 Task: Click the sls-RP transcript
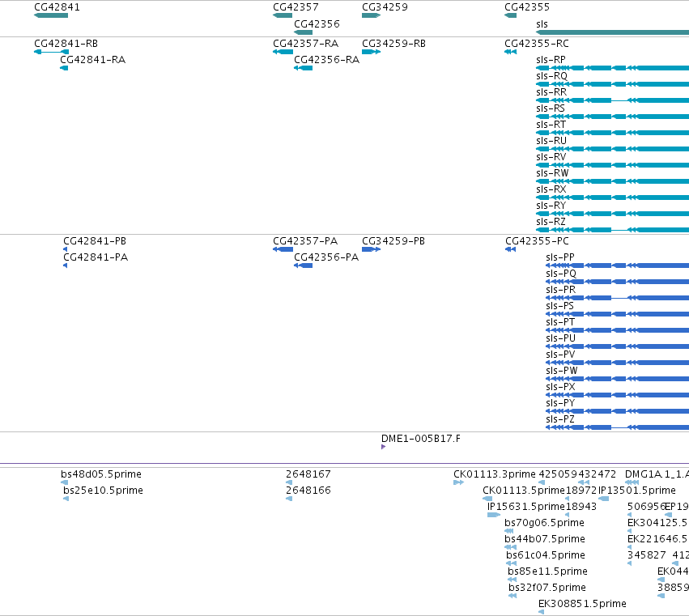pyautogui.click(x=613, y=68)
